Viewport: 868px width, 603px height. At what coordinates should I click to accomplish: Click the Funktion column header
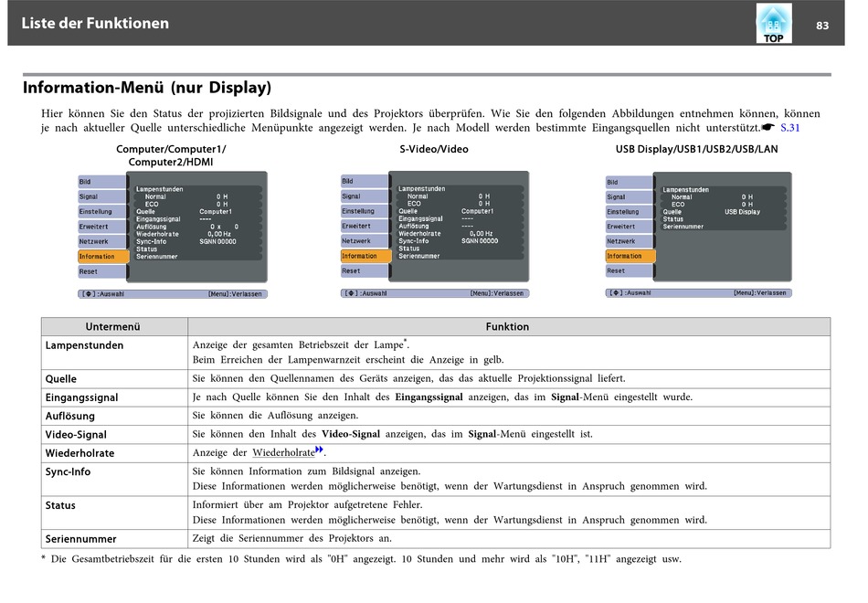[509, 327]
